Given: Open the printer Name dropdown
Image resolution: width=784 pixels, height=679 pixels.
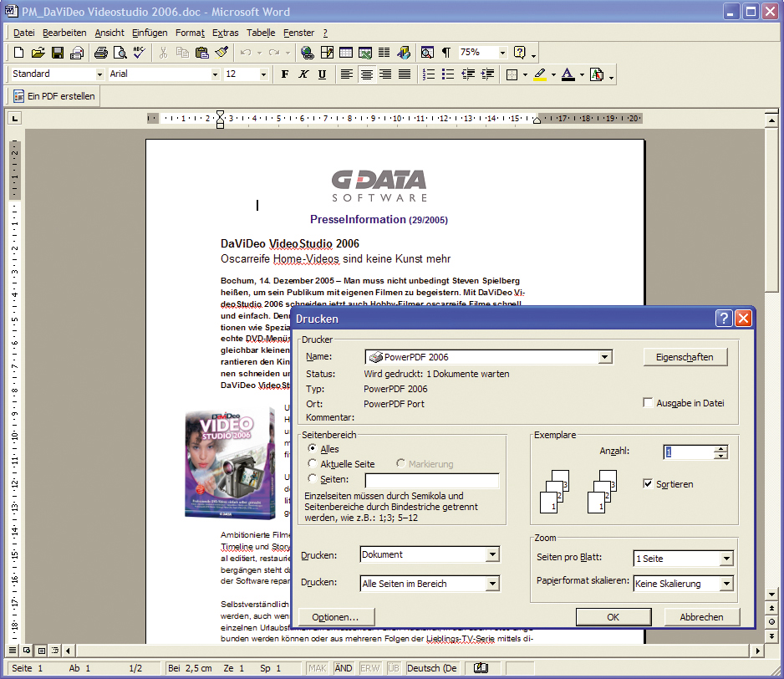Looking at the screenshot, I should (604, 357).
